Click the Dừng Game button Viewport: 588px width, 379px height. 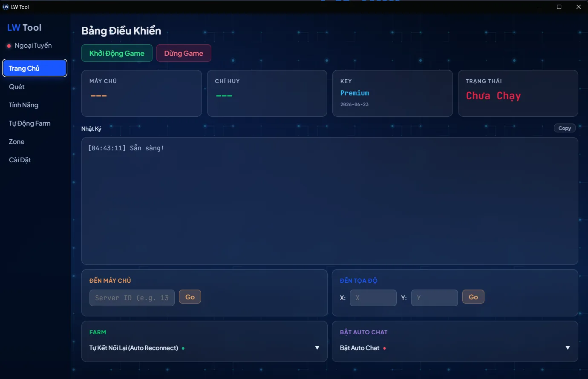pos(184,53)
